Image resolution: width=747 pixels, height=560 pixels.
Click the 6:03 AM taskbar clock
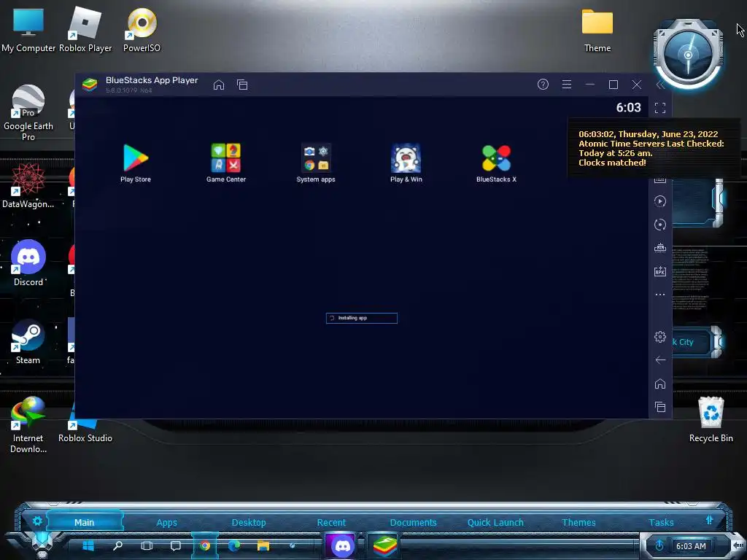[691, 546]
